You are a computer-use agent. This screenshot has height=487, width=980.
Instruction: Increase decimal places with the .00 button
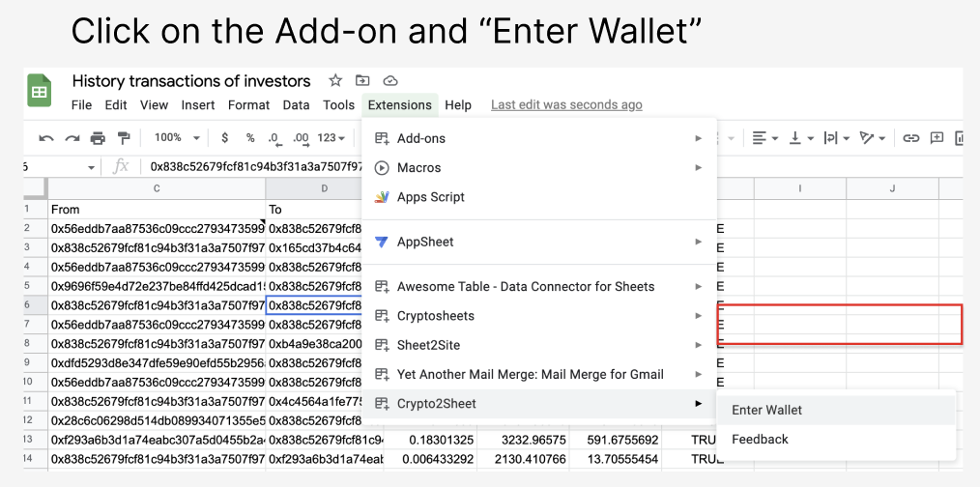[x=301, y=139]
